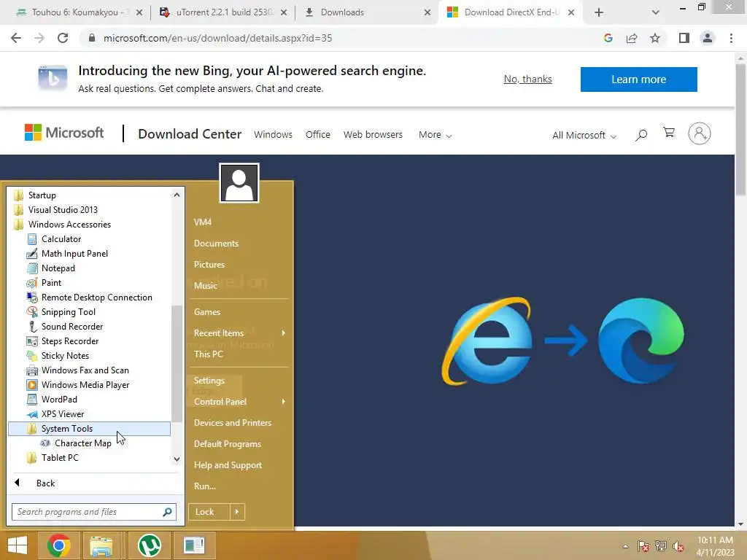Image resolution: width=747 pixels, height=560 pixels.
Task: Click the Microsoft site search magnifier
Action: point(641,135)
